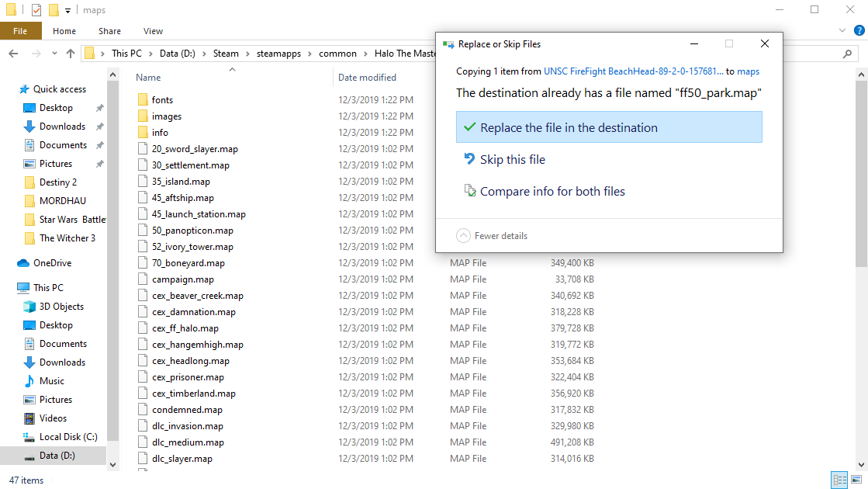Switch to the View ribbon tab
Image resolution: width=868 pixels, height=489 pixels.
153,31
